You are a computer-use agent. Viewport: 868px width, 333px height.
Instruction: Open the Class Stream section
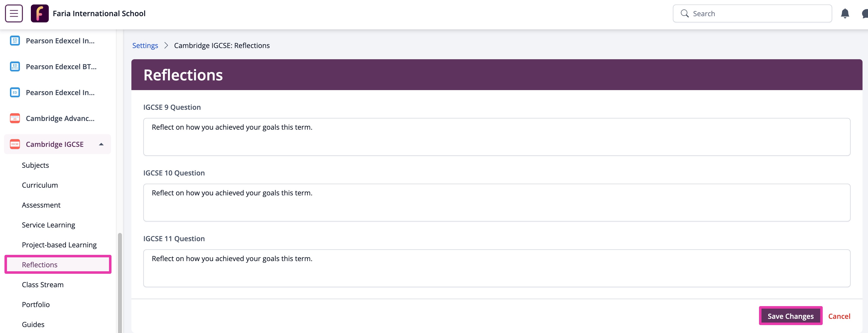coord(43,284)
